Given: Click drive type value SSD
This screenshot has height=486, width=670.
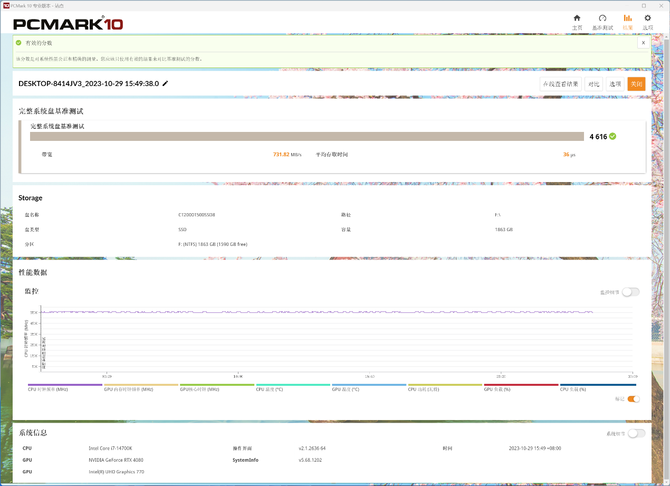Looking at the screenshot, I should pyautogui.click(x=182, y=230).
